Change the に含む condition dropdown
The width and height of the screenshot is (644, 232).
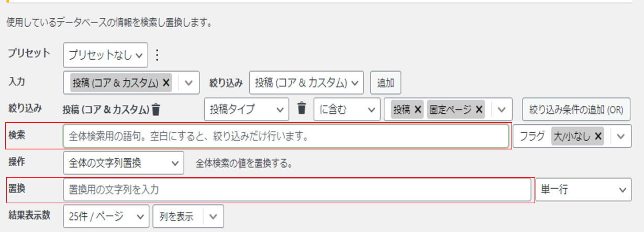347,109
